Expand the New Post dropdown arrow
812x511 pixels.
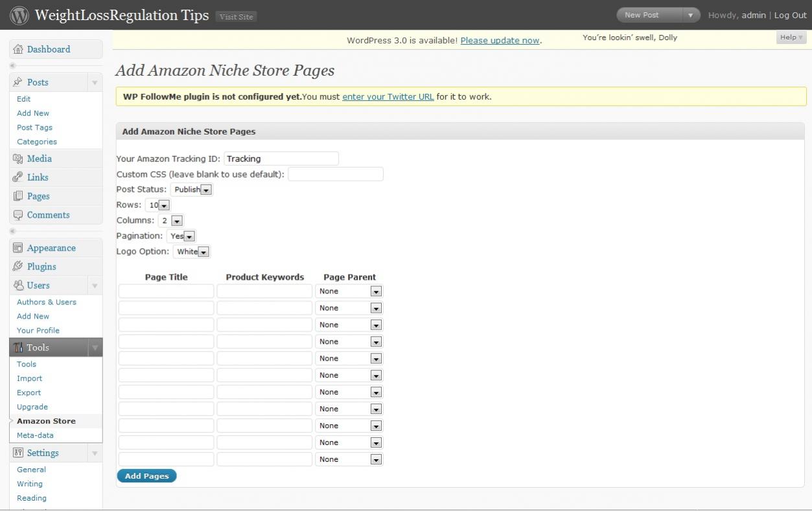690,15
